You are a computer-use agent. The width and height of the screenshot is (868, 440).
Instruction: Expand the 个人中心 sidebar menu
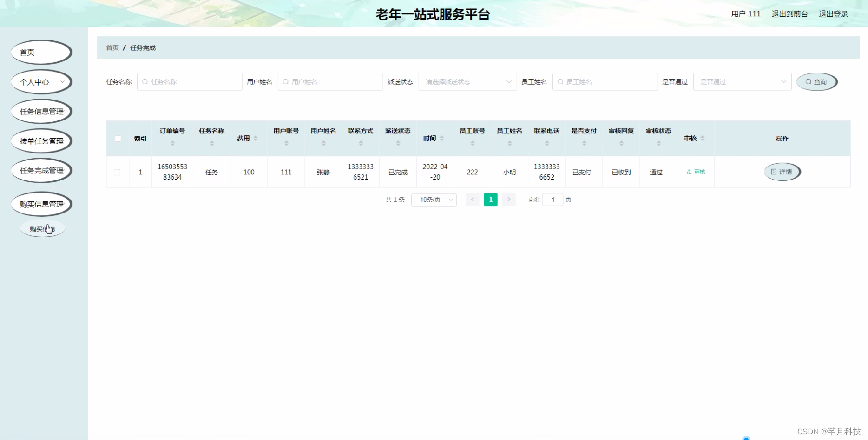pyautogui.click(x=41, y=82)
